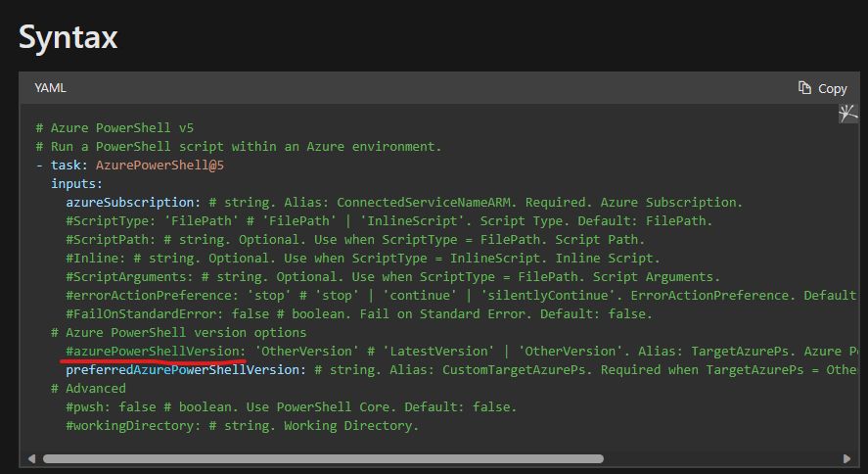Screen dimensions: 868x474
Task: Click the AzurePowerShell@5 task name
Action: 160,165
